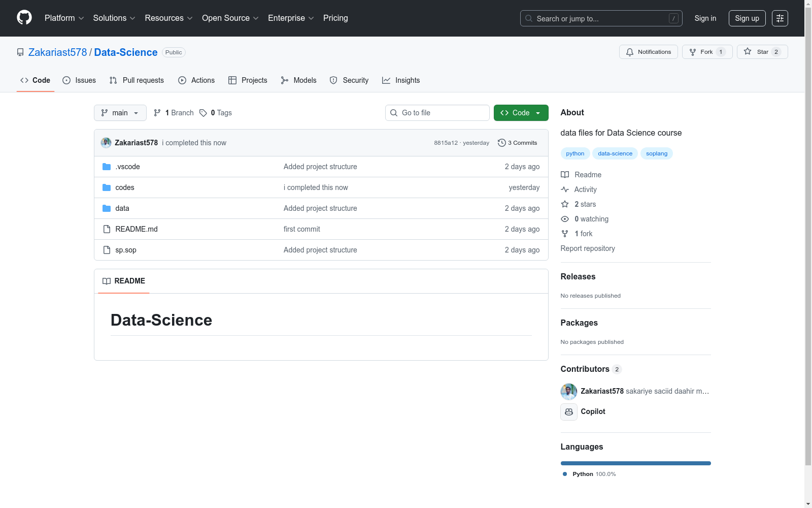The width and height of the screenshot is (812, 508).
Task: Open the green Code dropdown
Action: 521,113
